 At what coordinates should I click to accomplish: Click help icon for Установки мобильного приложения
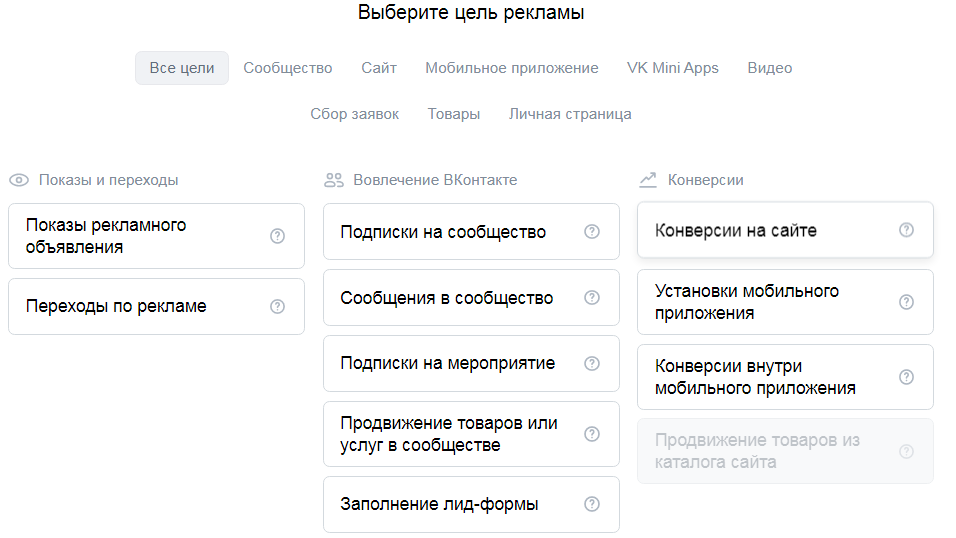pos(906,302)
